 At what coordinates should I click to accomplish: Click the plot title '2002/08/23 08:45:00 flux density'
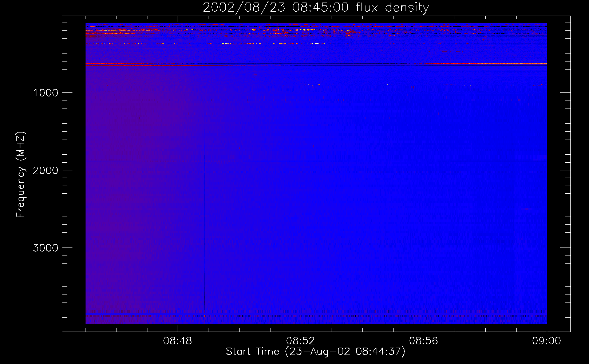click(x=316, y=8)
